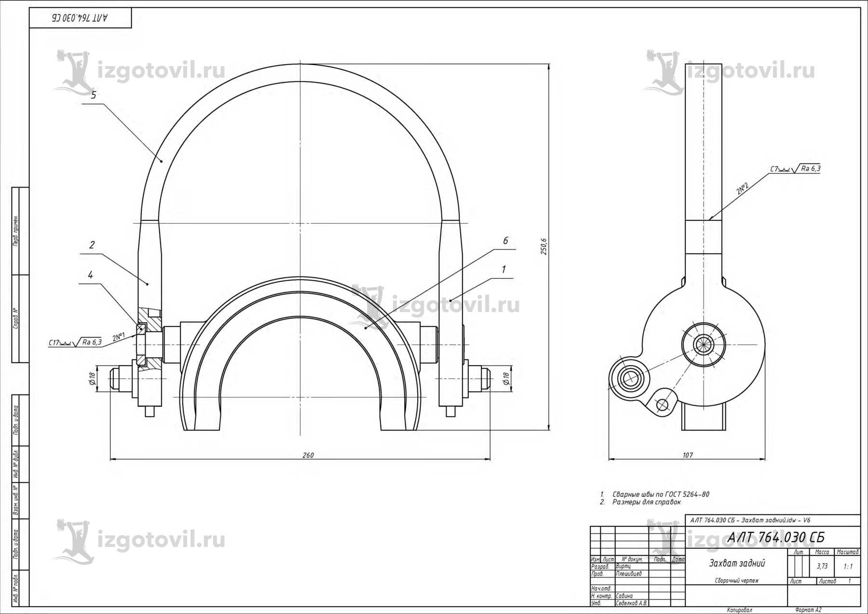The width and height of the screenshot is (868, 614).
Task: Click the Н. контр. row label
Action: click(x=601, y=596)
